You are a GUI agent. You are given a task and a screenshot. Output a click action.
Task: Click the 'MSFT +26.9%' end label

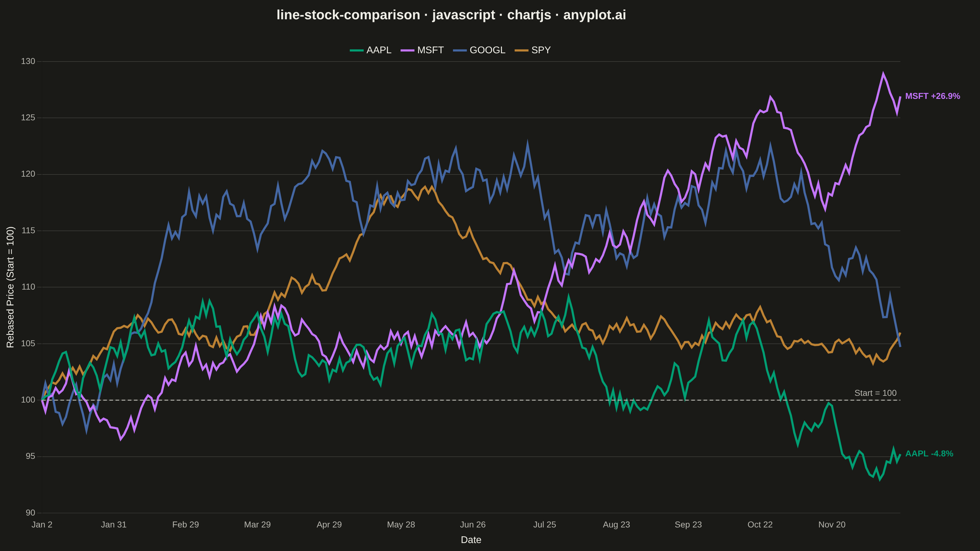(933, 96)
